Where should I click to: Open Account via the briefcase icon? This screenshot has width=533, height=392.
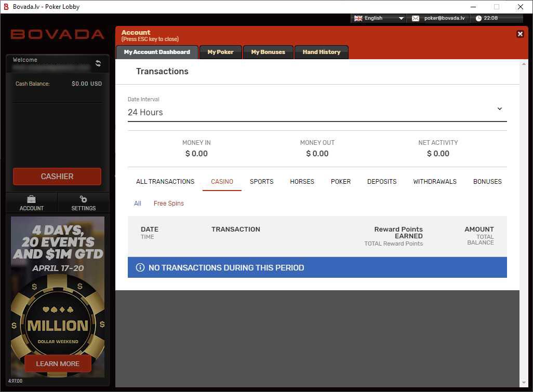click(x=31, y=199)
